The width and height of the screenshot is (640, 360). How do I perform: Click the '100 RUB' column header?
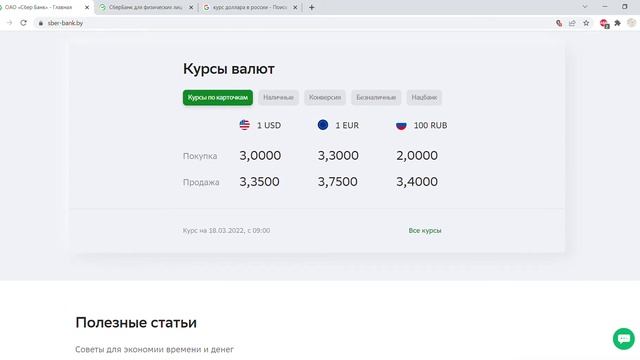click(430, 125)
